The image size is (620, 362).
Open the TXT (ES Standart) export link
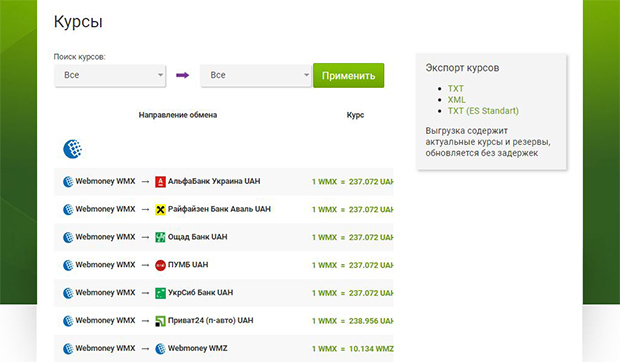(x=483, y=111)
